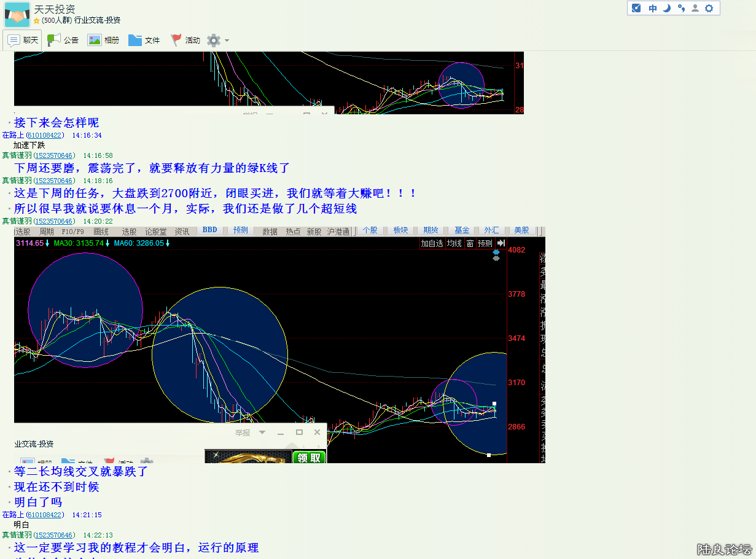Toggle Chinese punctuation mode
Image resolution: width=756 pixels, height=559 pixels.
(680, 8)
